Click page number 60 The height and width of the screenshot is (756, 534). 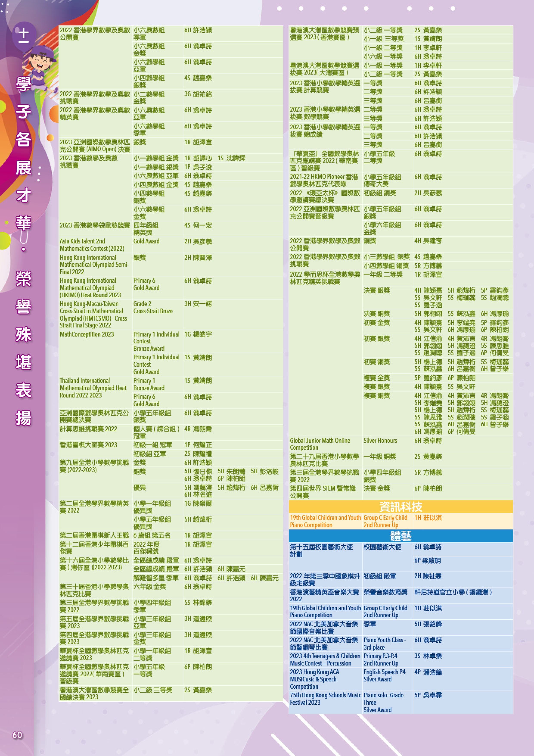(x=17, y=735)
